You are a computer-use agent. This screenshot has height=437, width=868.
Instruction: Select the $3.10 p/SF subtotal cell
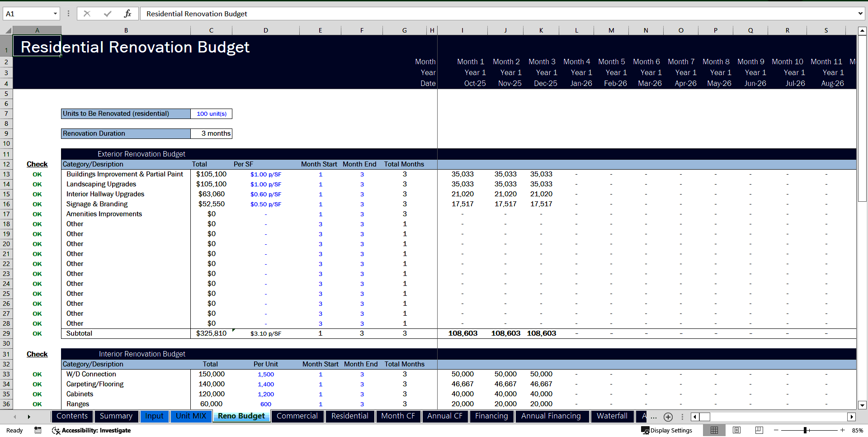point(266,333)
